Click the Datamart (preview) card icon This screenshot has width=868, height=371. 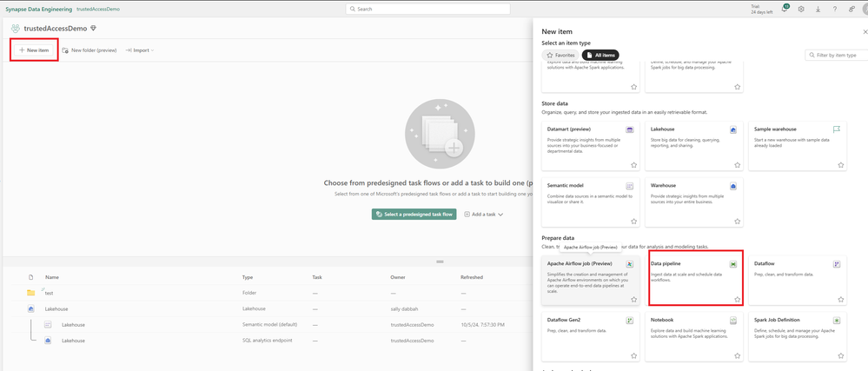click(629, 129)
